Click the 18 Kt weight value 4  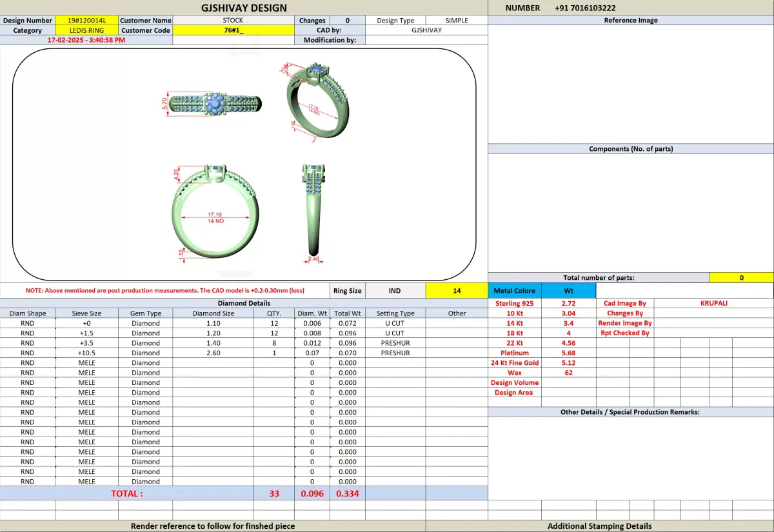568,333
